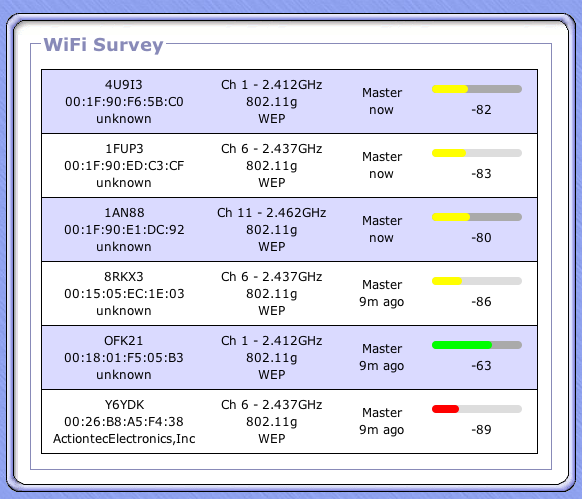Viewport: 582px width, 499px height.
Task: Click the signal value -63
Action: coord(481,366)
